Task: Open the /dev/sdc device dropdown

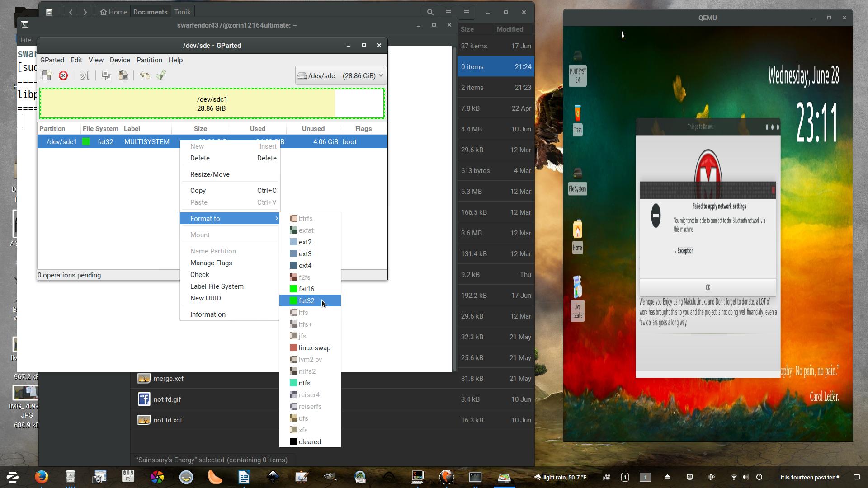Action: coord(340,75)
